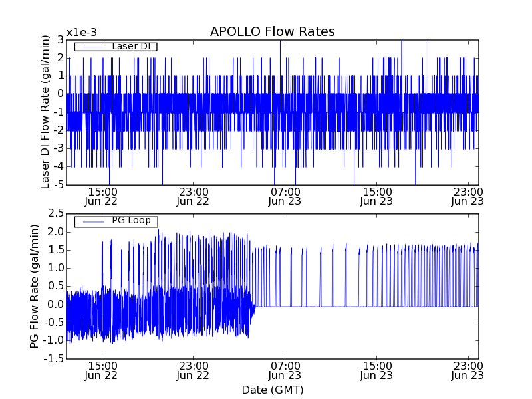Click tick label "-5" on Laser DI axis
The width and height of the screenshot is (532, 399).
(58, 185)
